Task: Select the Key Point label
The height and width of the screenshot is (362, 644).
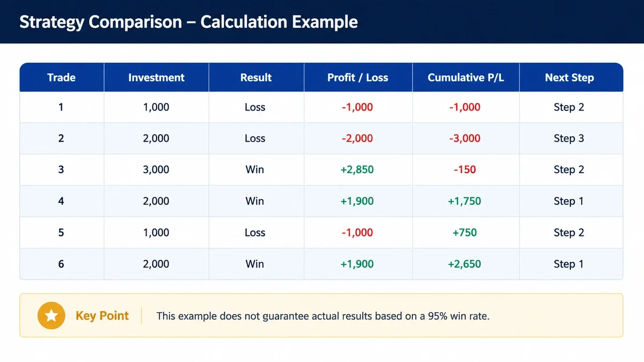Action: pyautogui.click(x=102, y=315)
